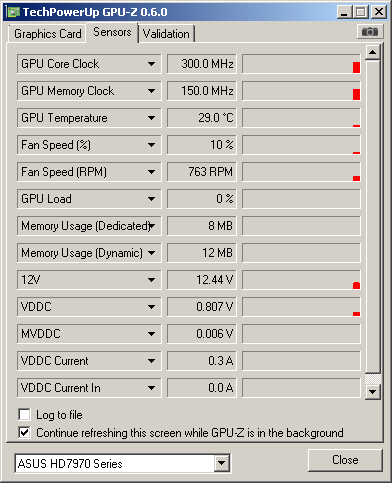The width and height of the screenshot is (392, 483).
Task: Uncheck Continue refreshing in background
Action: coord(24,433)
